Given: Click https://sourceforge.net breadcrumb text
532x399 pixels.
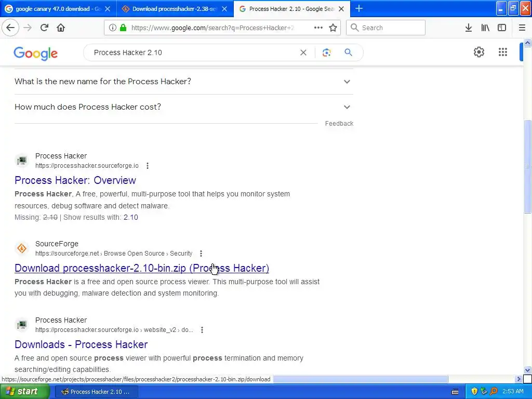Looking at the screenshot, I should coord(67,254).
